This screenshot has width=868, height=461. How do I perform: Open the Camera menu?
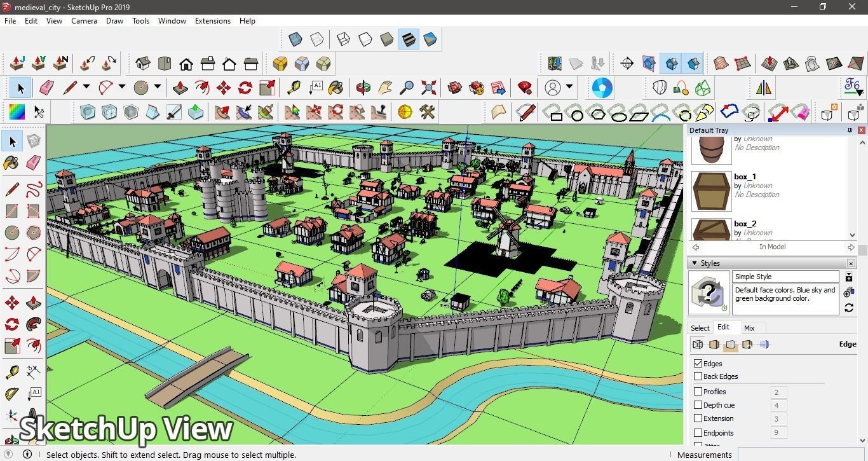click(x=84, y=21)
